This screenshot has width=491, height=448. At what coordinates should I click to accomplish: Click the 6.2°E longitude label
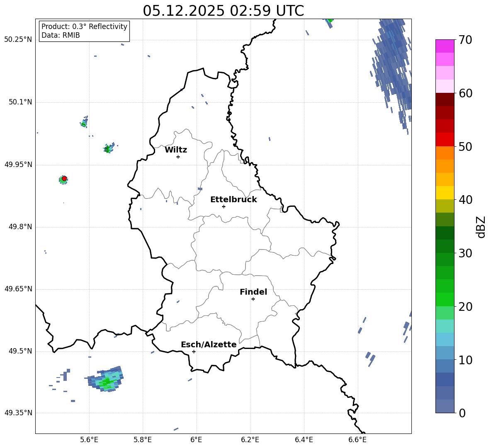[250, 440]
